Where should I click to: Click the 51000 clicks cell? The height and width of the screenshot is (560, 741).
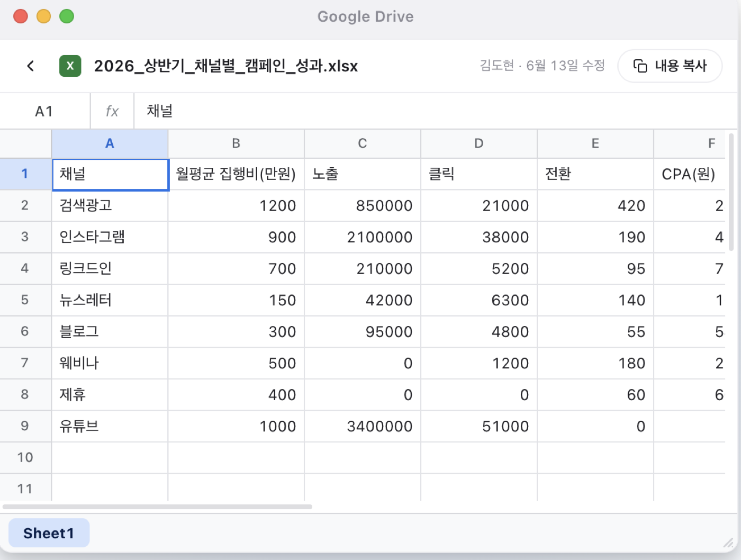[479, 426]
